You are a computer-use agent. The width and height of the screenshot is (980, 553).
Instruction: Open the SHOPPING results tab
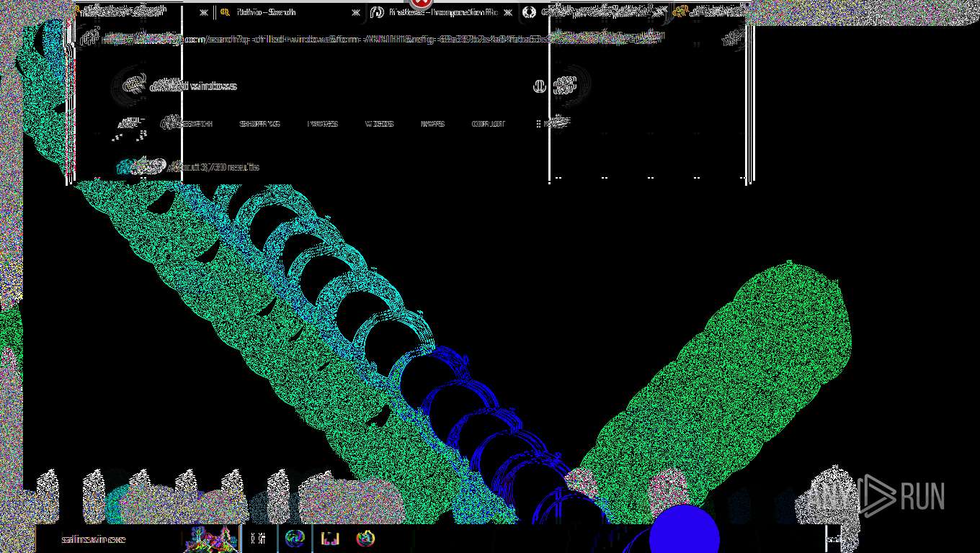click(259, 124)
